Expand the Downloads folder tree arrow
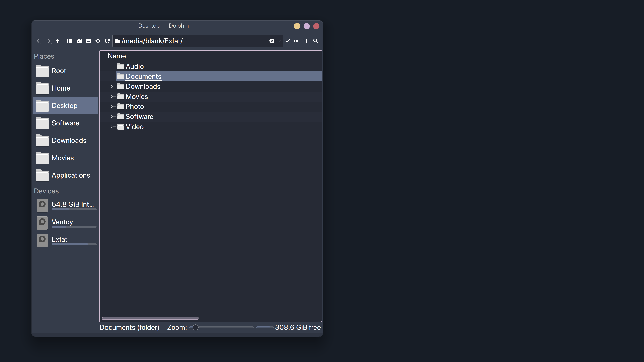644x362 pixels. pyautogui.click(x=112, y=86)
